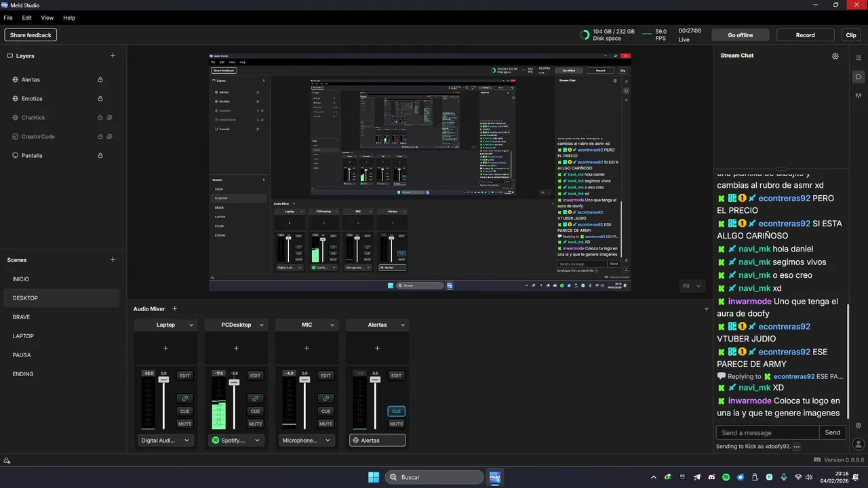The image size is (868, 488).
Task: Toggle lock on the ChatKick layer
Action: click(x=100, y=117)
